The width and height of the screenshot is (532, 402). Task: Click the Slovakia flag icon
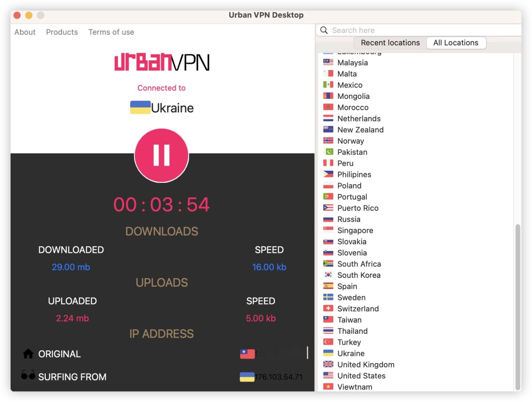point(328,241)
